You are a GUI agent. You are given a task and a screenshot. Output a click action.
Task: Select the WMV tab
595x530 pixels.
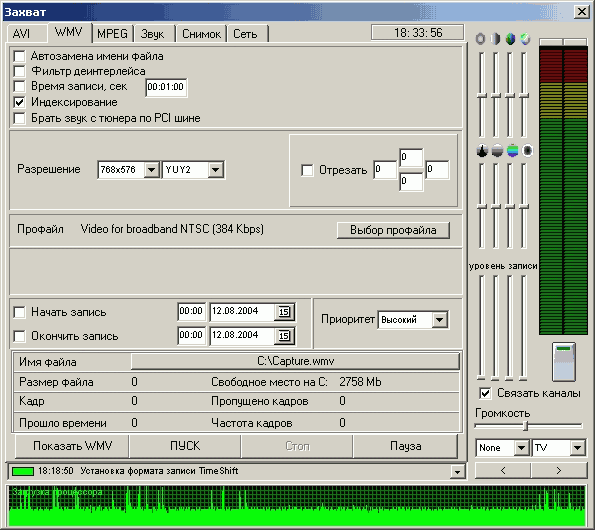point(69,32)
